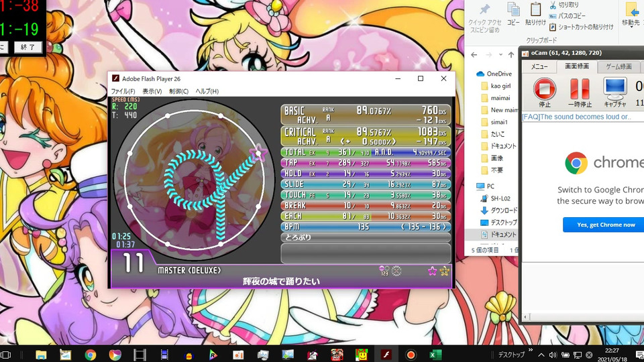This screenshot has width=644, height=362.
Task: Open File Explorer from taskbar
Action: 41,355
